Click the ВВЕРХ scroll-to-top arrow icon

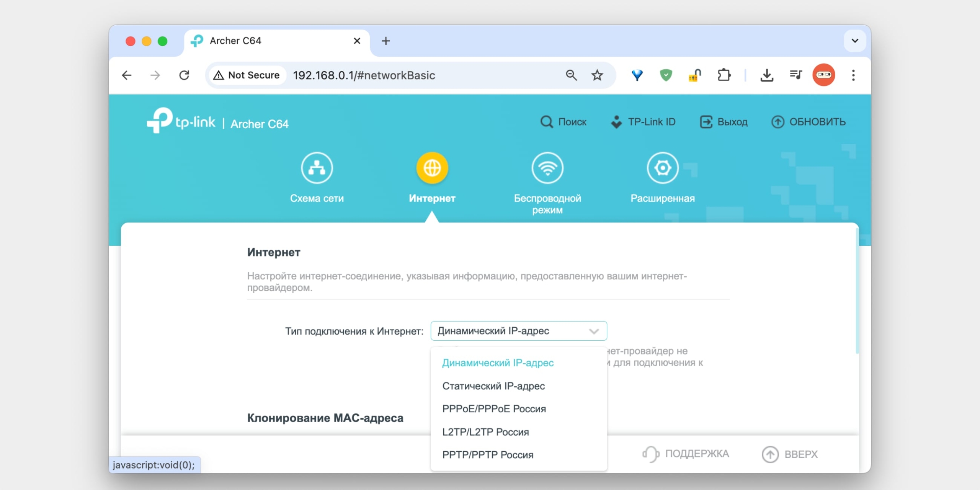(771, 454)
